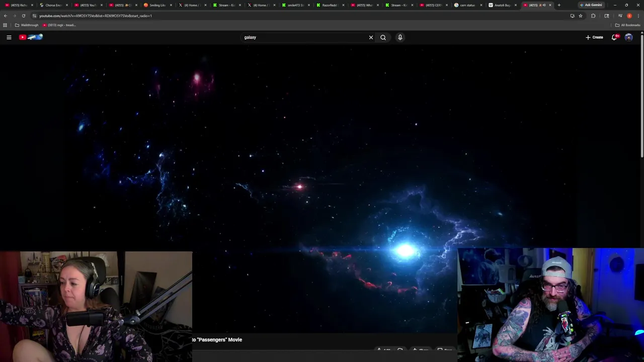The width and height of the screenshot is (644, 362).
Task: Open the media controls icon in Chrome toolbar
Action: pyautogui.click(x=620, y=16)
